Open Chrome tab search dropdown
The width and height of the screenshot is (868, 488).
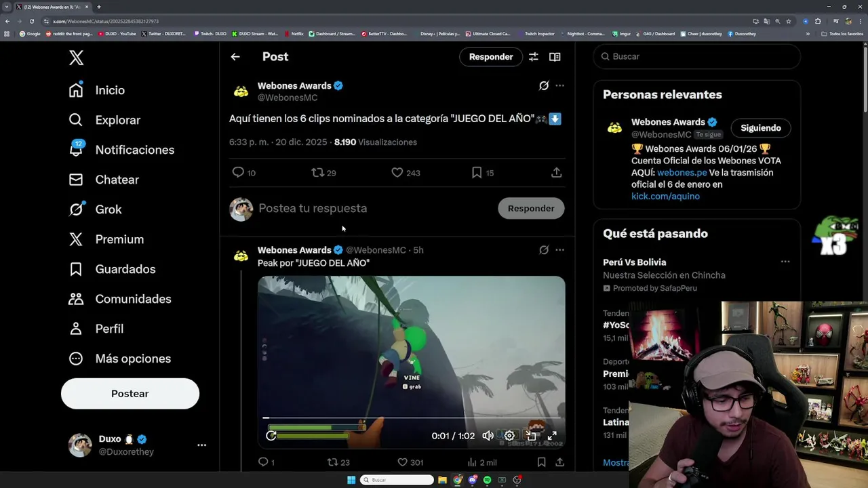(7, 7)
